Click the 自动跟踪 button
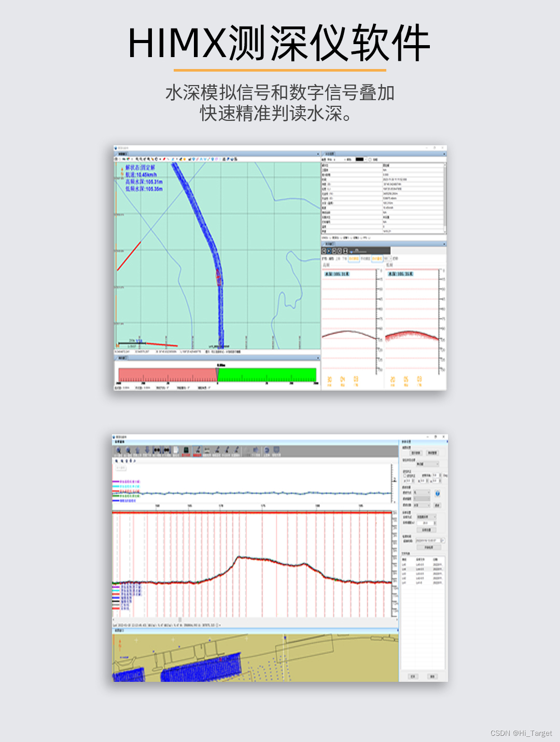560x742 pixels. 354,258
